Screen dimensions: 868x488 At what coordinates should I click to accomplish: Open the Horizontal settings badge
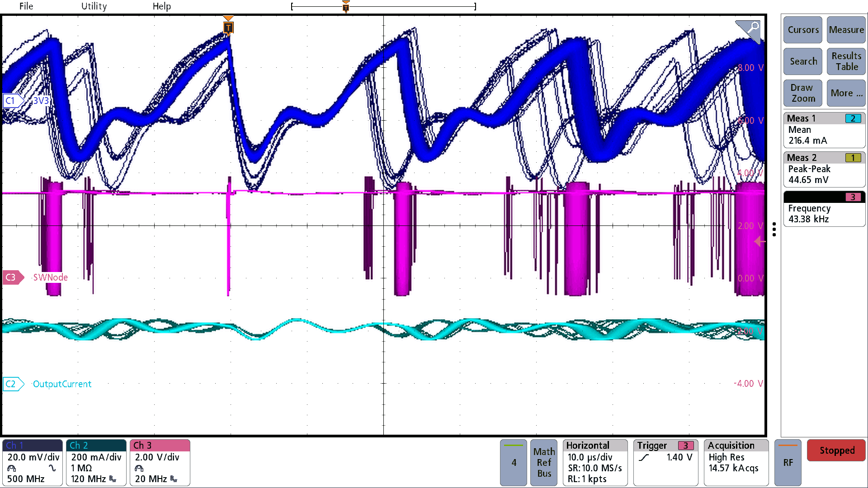click(594, 462)
